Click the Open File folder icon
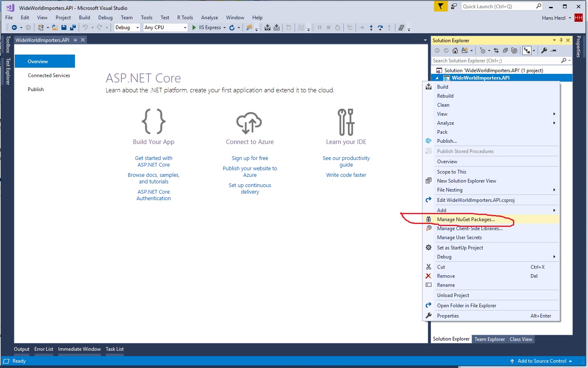The width and height of the screenshot is (588, 368). (54, 27)
